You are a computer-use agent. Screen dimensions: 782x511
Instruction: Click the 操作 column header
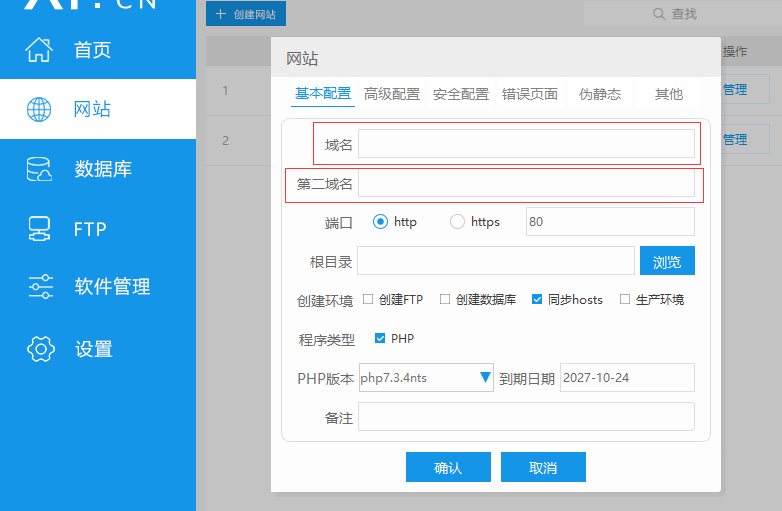(735, 51)
